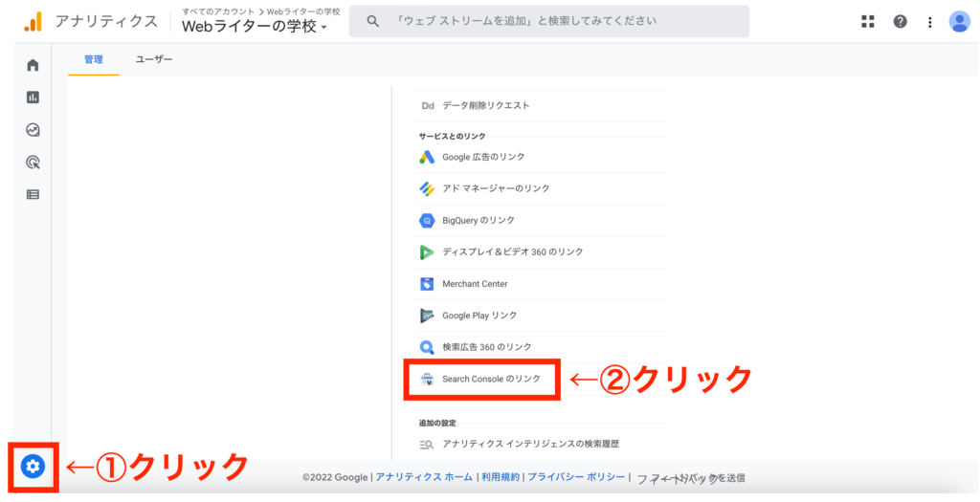Click the Admin gear icon
The height and width of the screenshot is (502, 980).
33,466
